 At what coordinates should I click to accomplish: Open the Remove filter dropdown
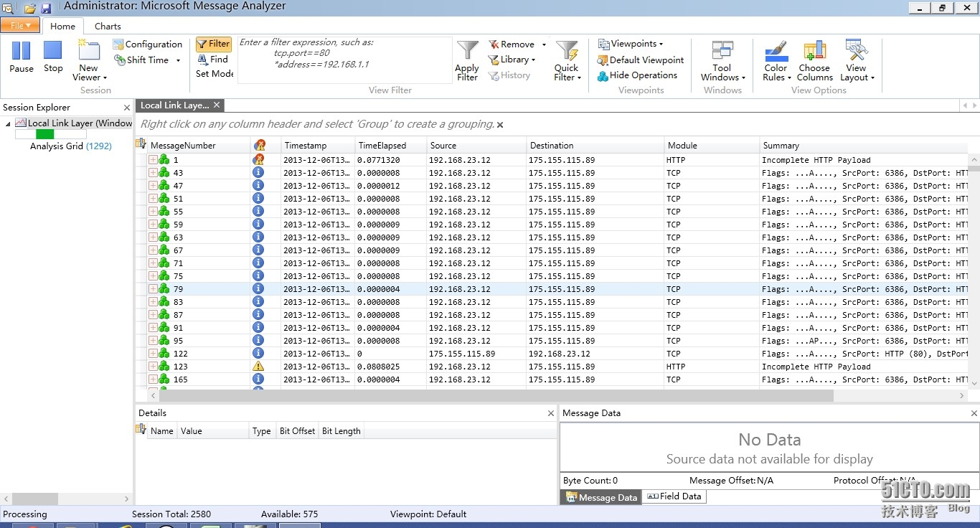tap(517, 44)
